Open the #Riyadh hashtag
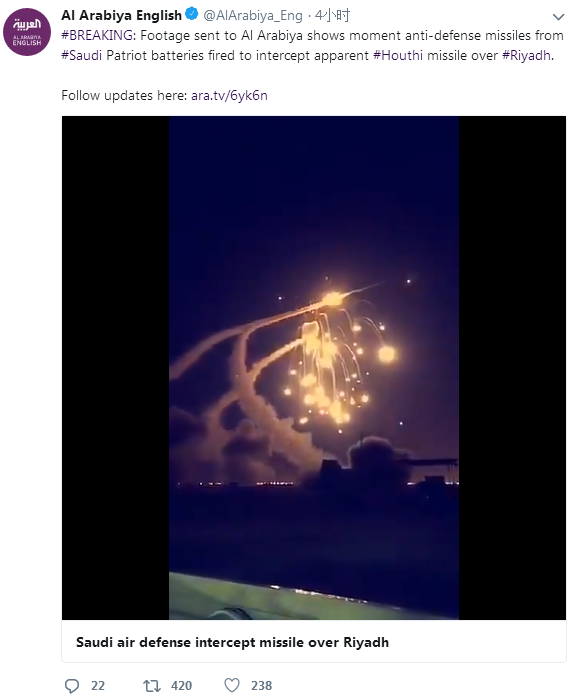Screen dimensions: 575x697 [x=527, y=55]
